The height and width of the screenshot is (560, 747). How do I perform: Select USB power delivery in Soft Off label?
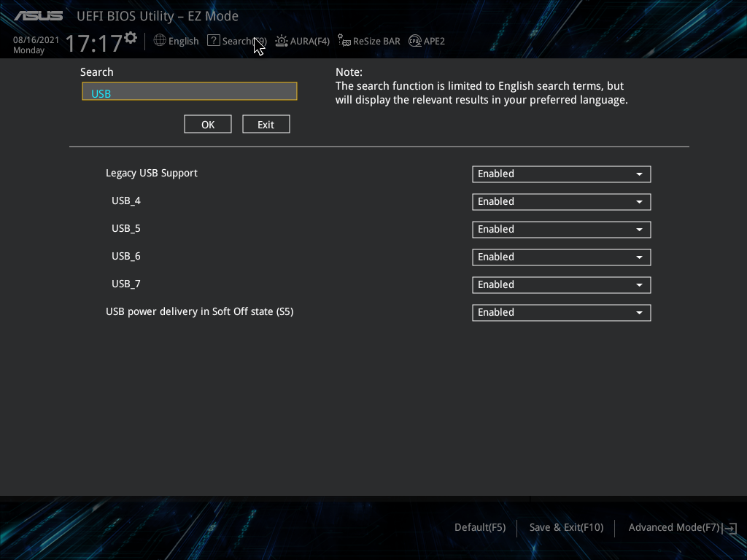[200, 311]
